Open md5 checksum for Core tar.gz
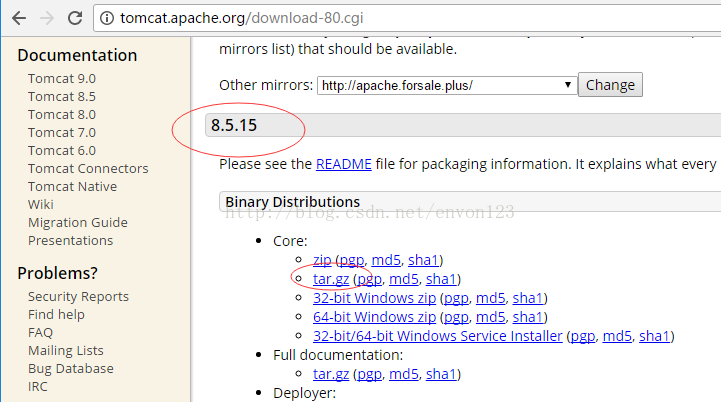Screen dimensions: 721x402 (404, 279)
